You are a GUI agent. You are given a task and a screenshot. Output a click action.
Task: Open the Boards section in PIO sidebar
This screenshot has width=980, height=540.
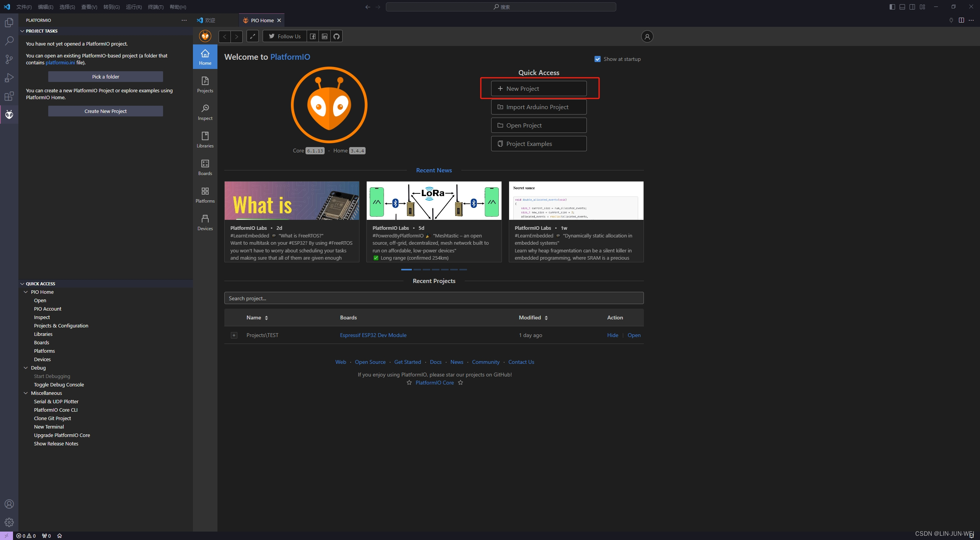[205, 167]
